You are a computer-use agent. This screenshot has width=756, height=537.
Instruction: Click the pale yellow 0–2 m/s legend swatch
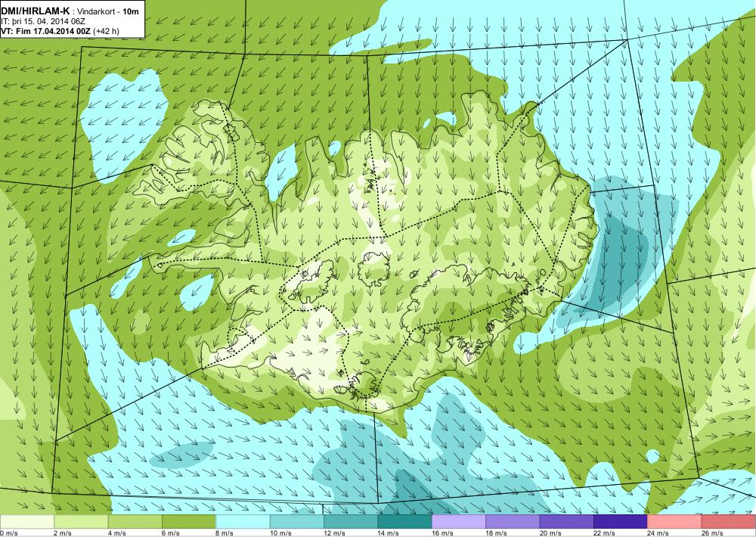click(x=27, y=522)
